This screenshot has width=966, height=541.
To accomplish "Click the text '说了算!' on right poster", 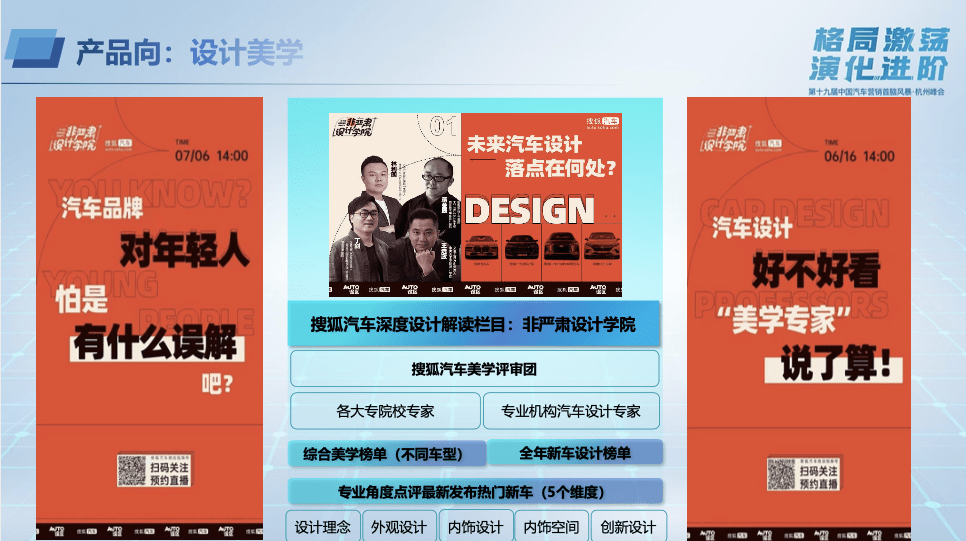I will pos(835,364).
